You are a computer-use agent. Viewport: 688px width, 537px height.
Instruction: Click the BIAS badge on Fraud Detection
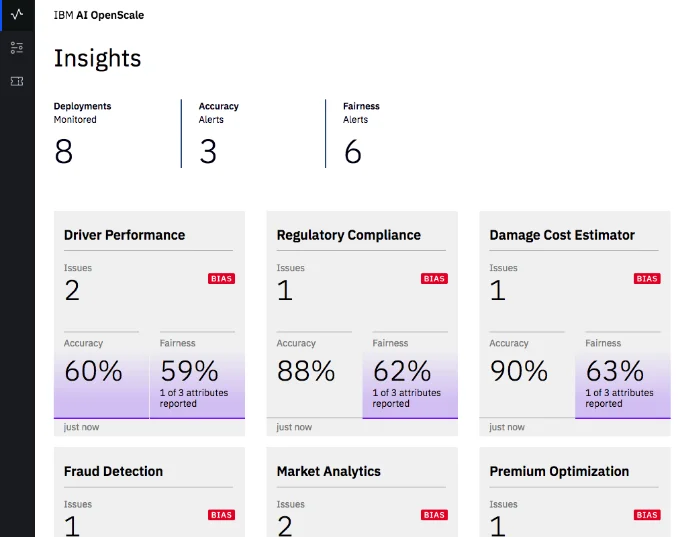(222, 515)
